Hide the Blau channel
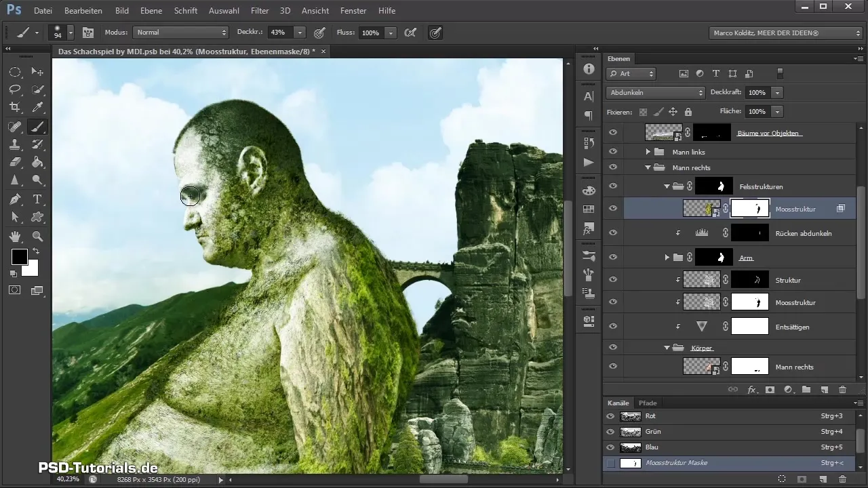868x488 pixels. pos(610,447)
